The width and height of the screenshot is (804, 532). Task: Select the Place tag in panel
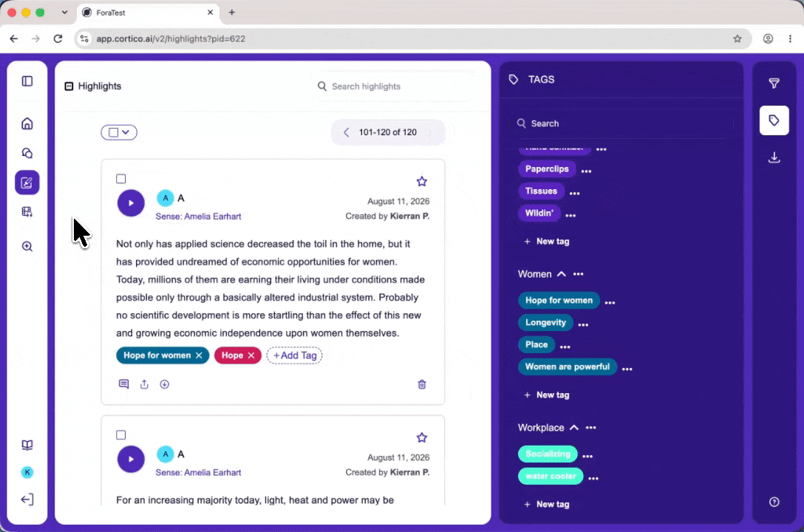click(x=536, y=344)
